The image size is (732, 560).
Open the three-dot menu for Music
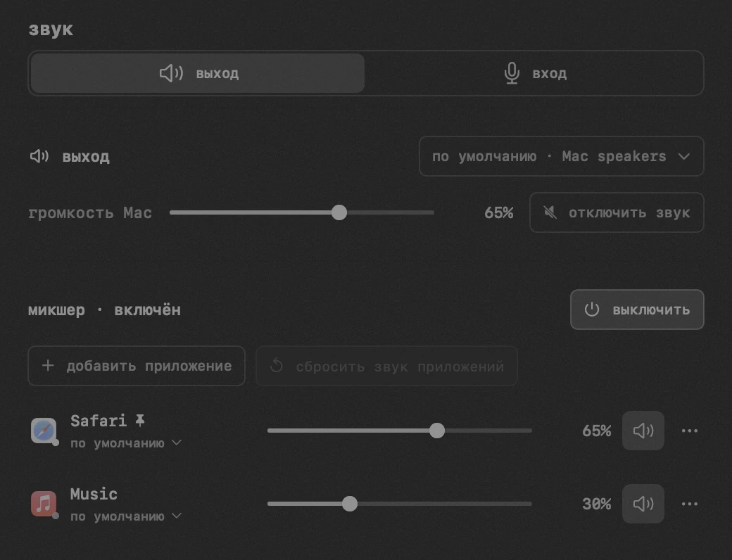pos(690,504)
